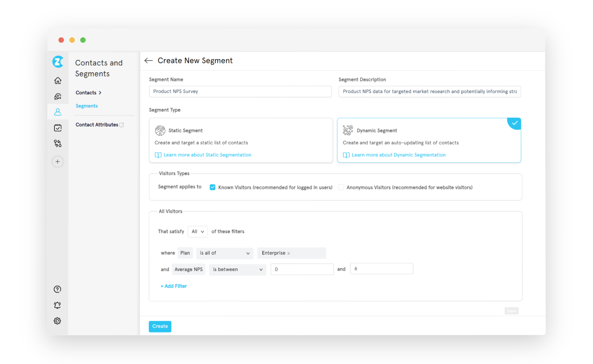Enable the Anonymous Visitors checkbox

click(x=341, y=187)
